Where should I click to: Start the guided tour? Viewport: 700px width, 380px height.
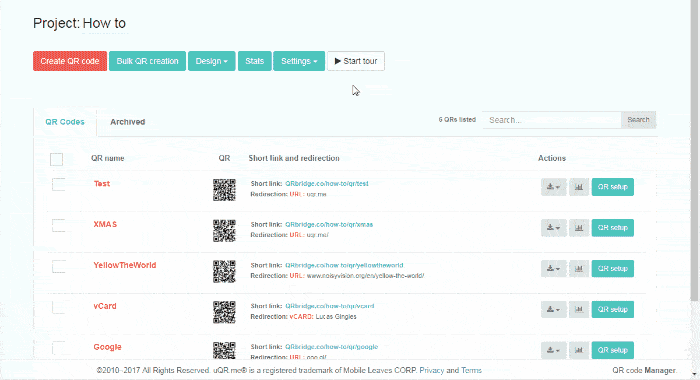point(356,61)
